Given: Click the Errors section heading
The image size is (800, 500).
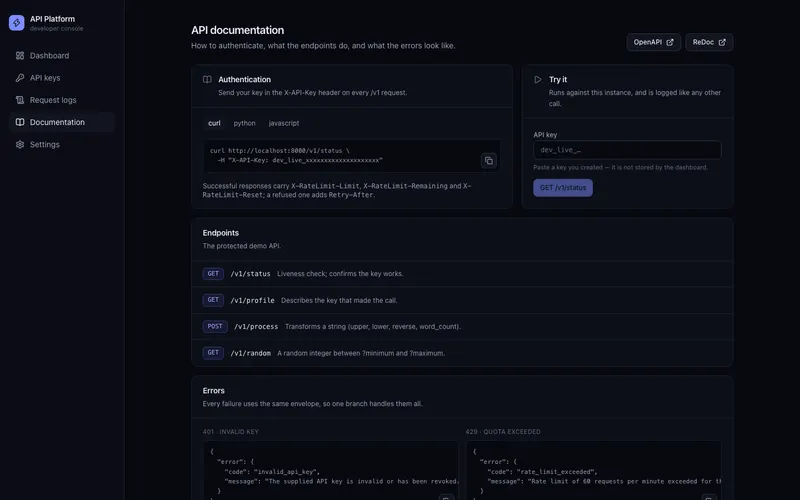Looking at the screenshot, I should pos(213,391).
